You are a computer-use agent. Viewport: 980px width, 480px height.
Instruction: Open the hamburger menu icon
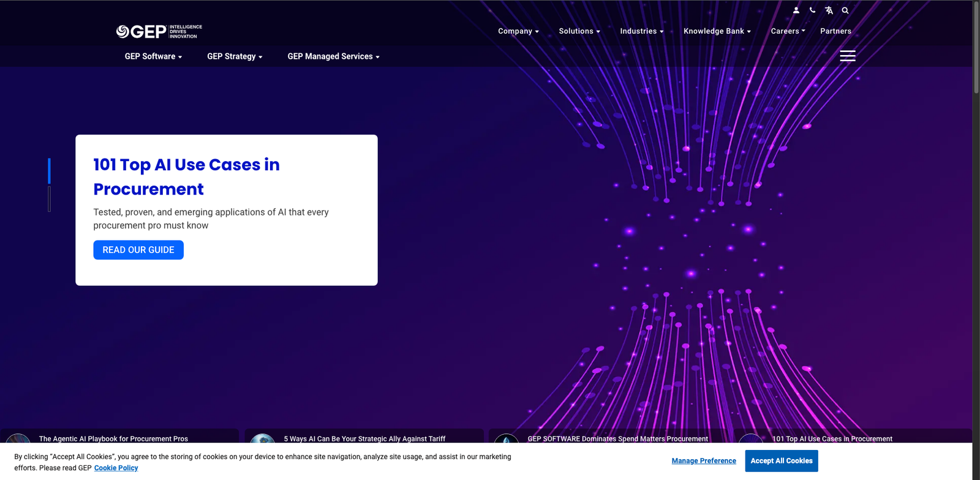coord(848,56)
